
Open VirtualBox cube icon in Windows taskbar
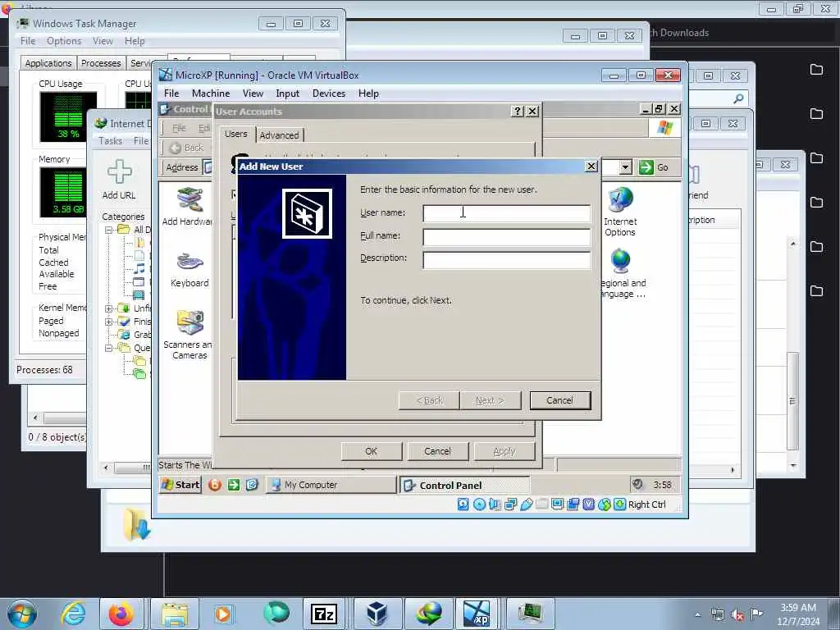[377, 614]
